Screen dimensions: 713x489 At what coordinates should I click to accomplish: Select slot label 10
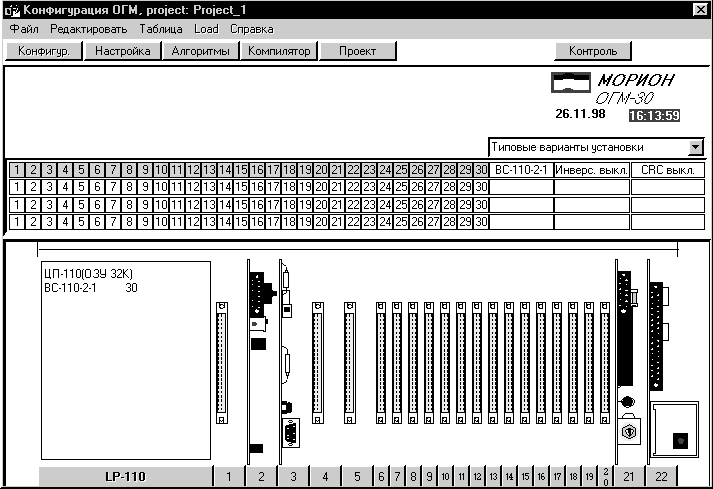pos(445,477)
